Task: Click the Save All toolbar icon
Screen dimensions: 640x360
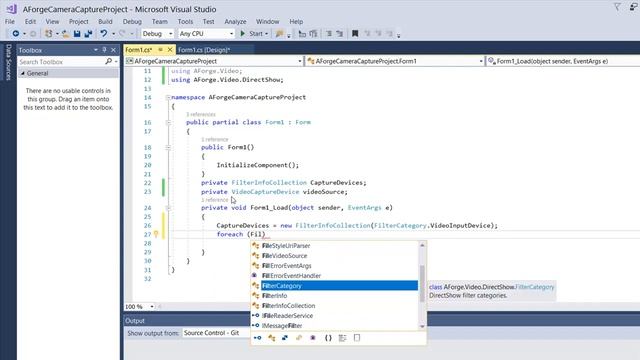Action: (88, 34)
